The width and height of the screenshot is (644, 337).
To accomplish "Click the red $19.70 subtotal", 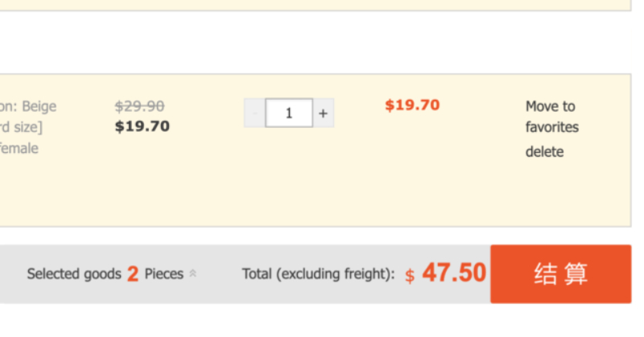I will click(x=412, y=105).
